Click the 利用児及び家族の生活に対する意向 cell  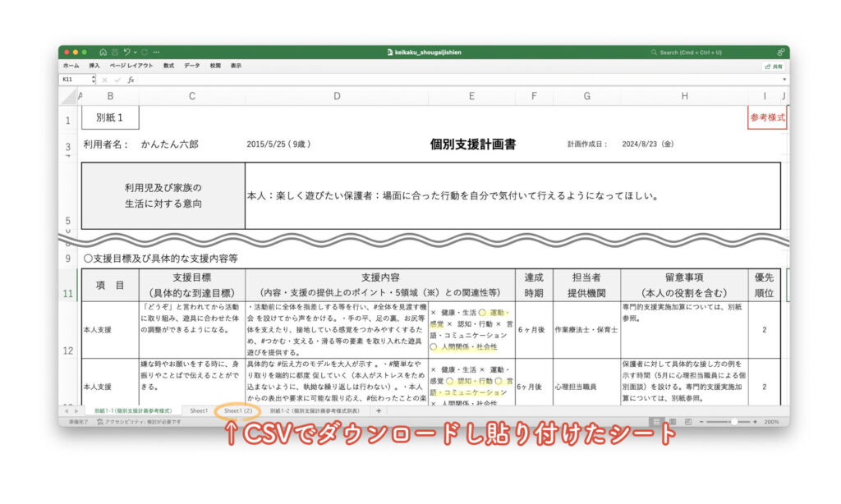pos(163,195)
